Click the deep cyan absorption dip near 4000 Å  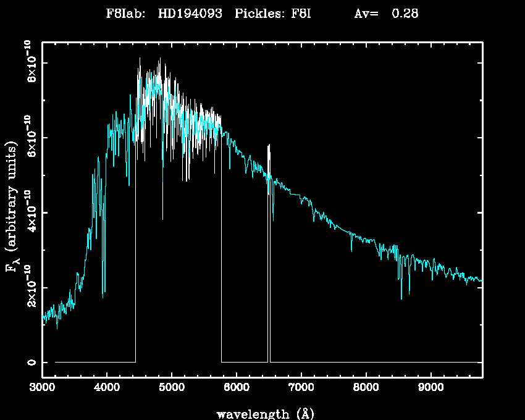pos(103,290)
